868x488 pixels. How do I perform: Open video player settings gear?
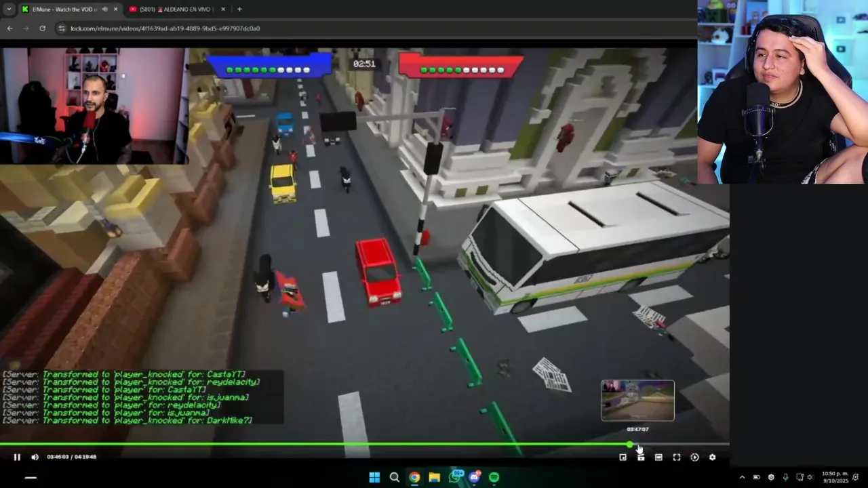712,457
